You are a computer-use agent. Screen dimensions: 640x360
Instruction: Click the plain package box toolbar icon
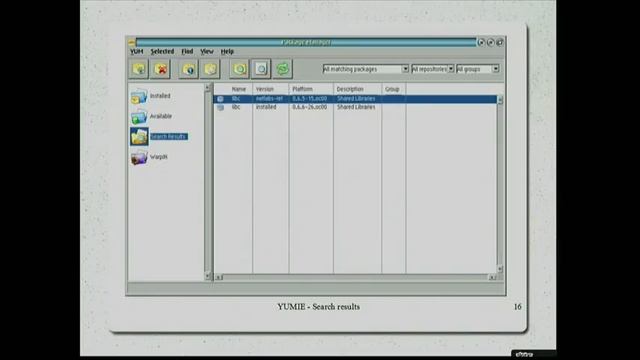coord(210,69)
